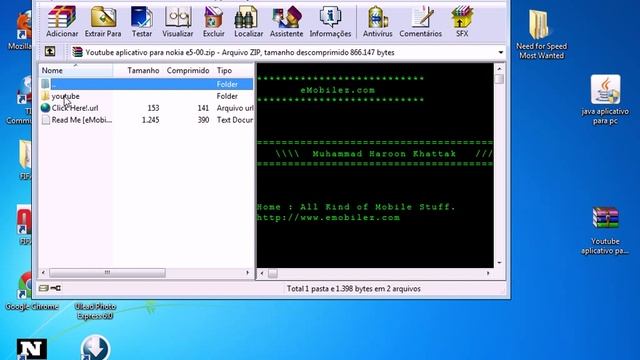Launch the Assistente wizard
Screen dimensions: 640x360
tap(287, 21)
